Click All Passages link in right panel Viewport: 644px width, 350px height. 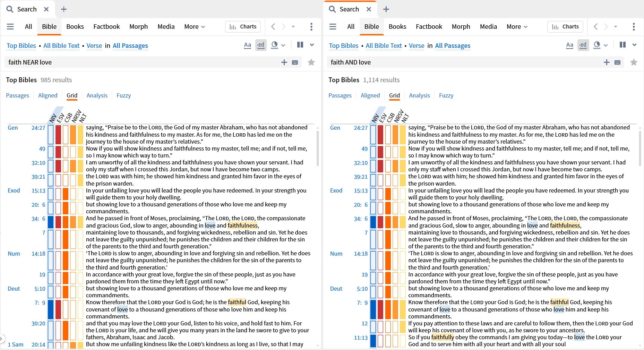tap(453, 46)
